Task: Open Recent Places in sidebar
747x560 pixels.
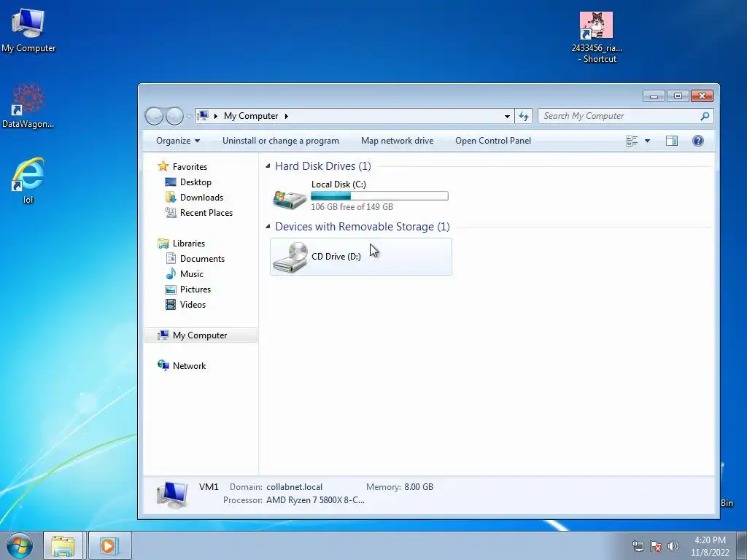Action: 198,213
